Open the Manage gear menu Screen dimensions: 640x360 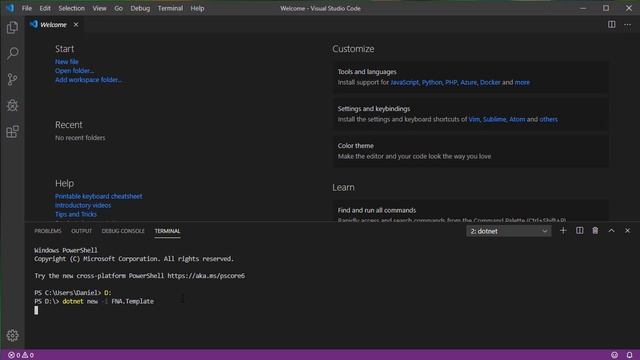(x=12, y=335)
